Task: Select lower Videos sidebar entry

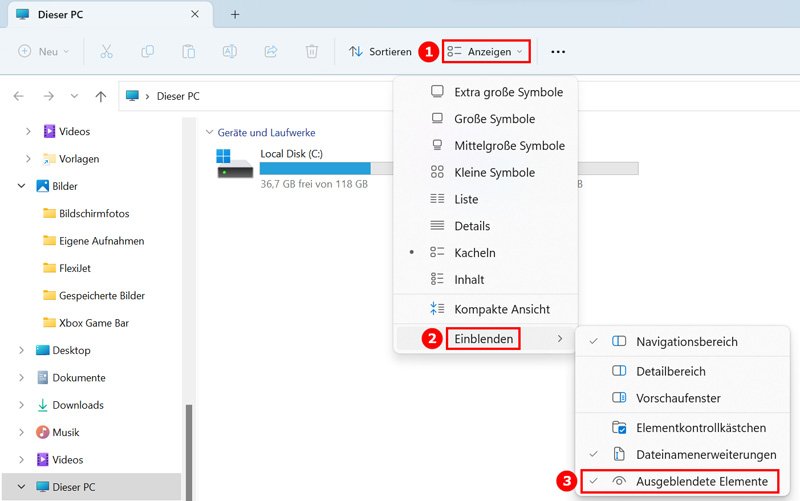Action: (x=60, y=460)
